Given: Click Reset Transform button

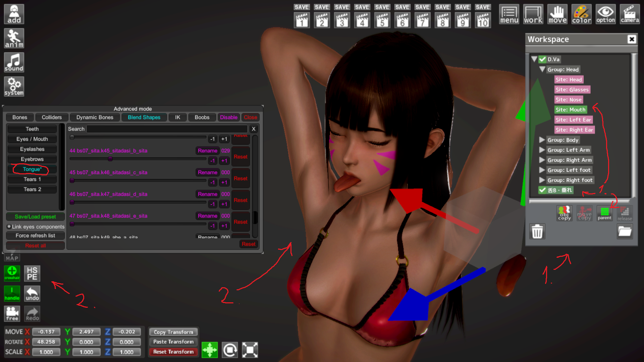Looking at the screenshot, I should [x=173, y=352].
